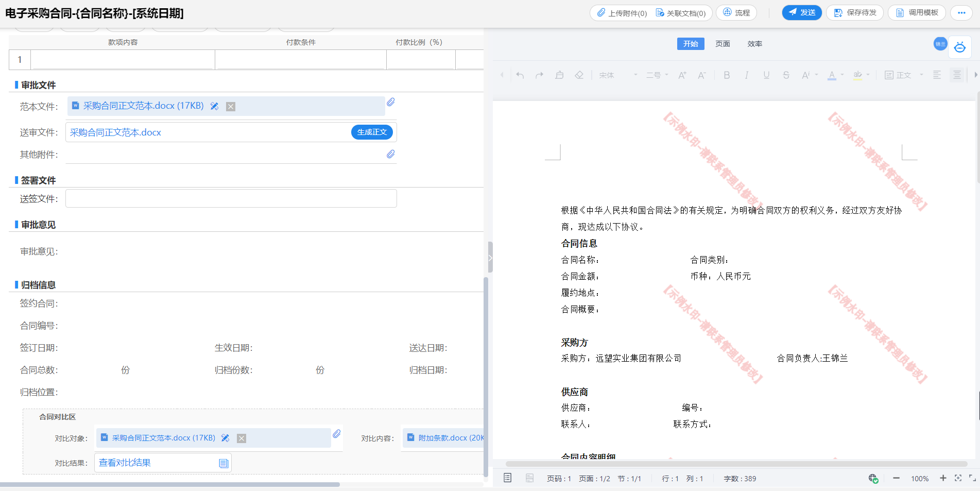Image resolution: width=980 pixels, height=491 pixels.
Task: Attach a file to 其他附件 with paperclip
Action: click(391, 154)
